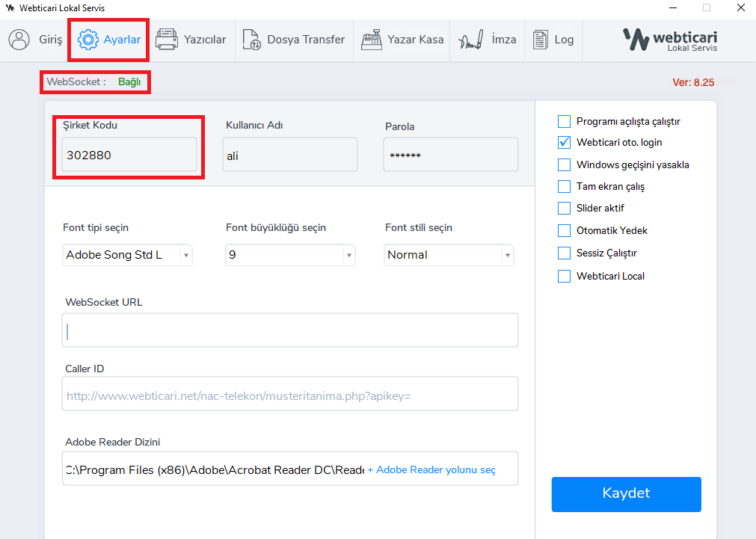Open the İmza signature icon

point(470,40)
